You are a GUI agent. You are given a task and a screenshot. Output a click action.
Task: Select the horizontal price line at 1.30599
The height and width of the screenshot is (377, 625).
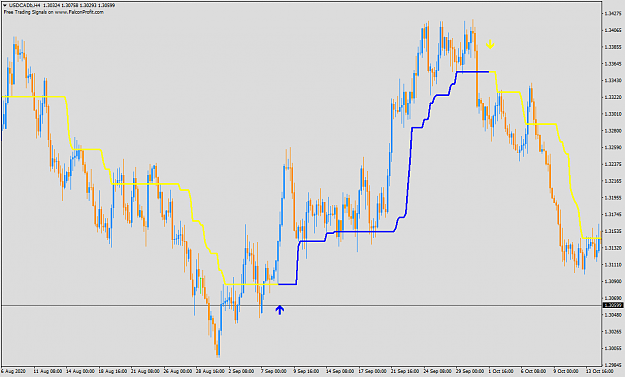coord(302,306)
